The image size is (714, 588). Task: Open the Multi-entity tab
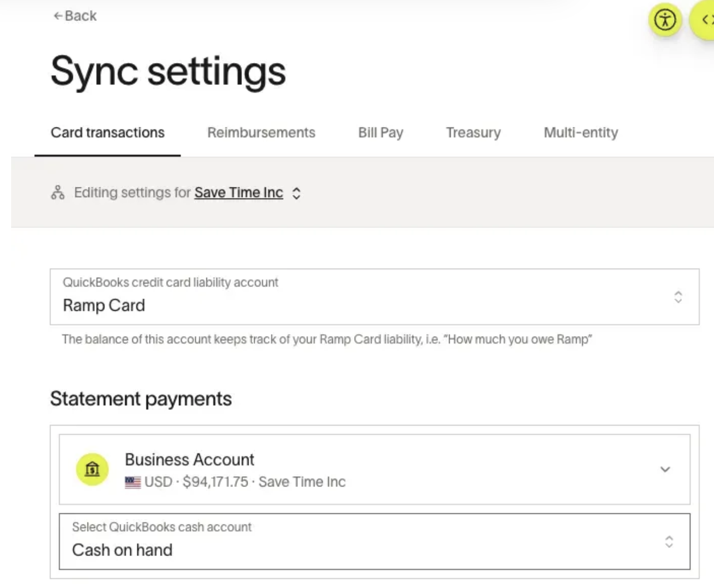pyautogui.click(x=581, y=133)
